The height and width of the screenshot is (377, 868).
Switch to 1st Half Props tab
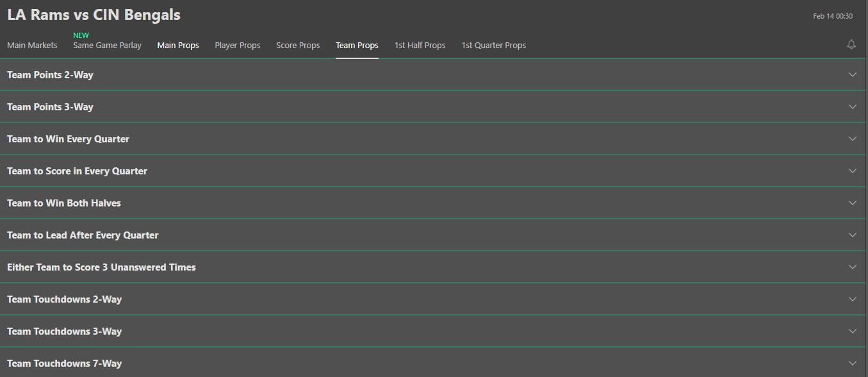[420, 46]
